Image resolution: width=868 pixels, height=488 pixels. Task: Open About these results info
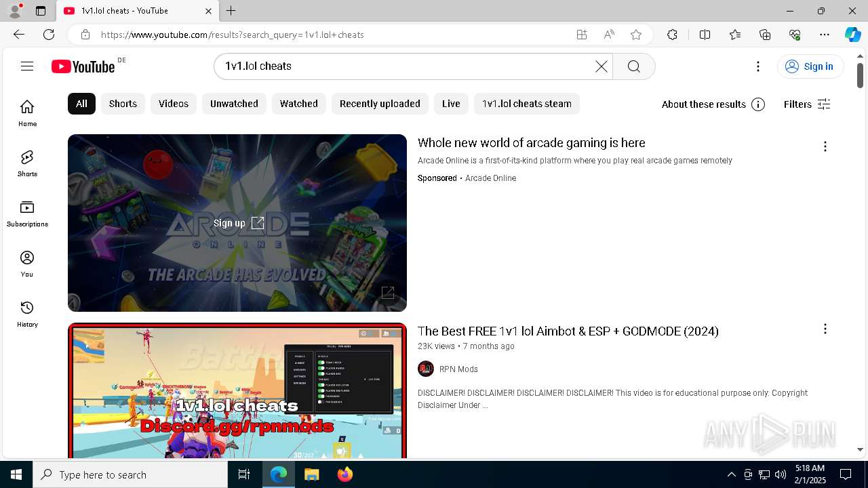(713, 104)
